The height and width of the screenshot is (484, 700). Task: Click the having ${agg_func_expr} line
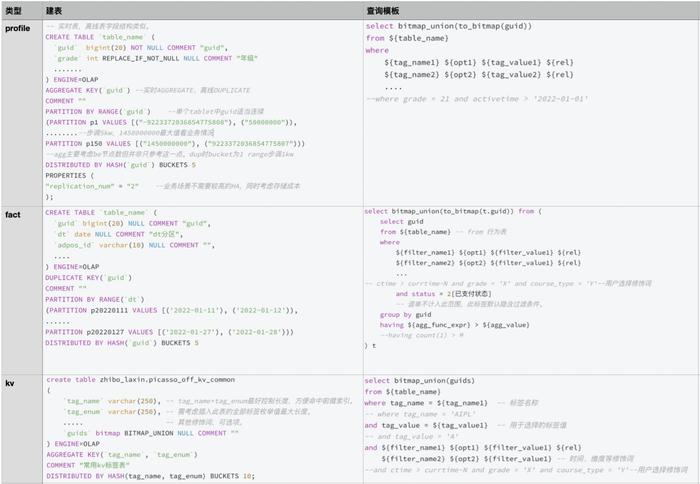pos(454,325)
